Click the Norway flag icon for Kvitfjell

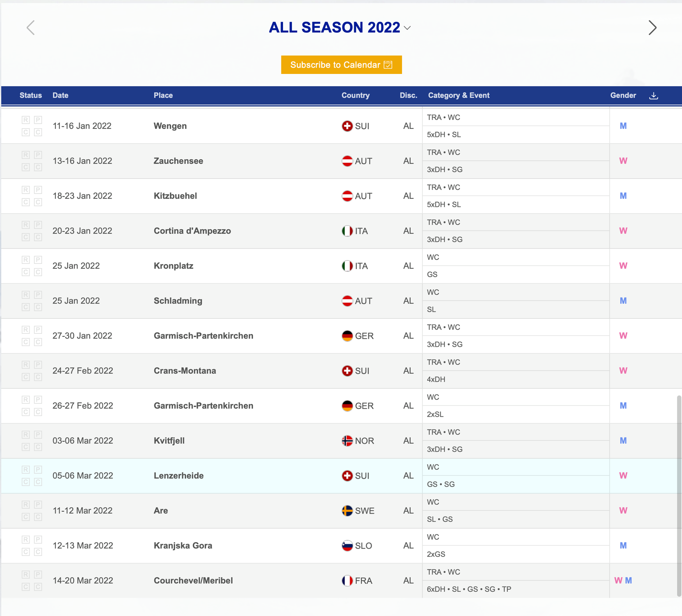point(347,441)
